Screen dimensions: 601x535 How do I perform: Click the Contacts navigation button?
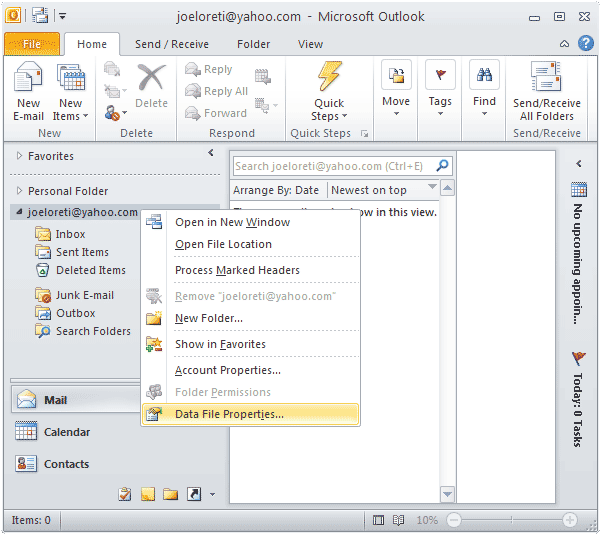click(x=66, y=464)
